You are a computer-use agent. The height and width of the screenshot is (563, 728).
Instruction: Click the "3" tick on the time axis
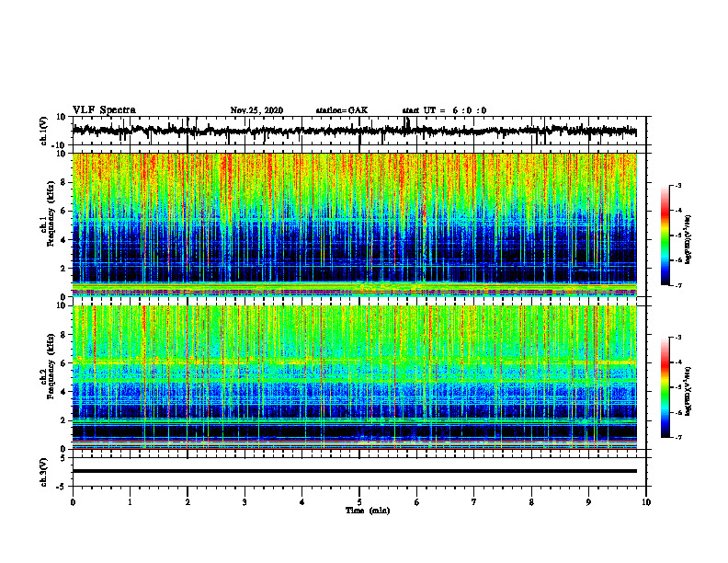(x=245, y=502)
